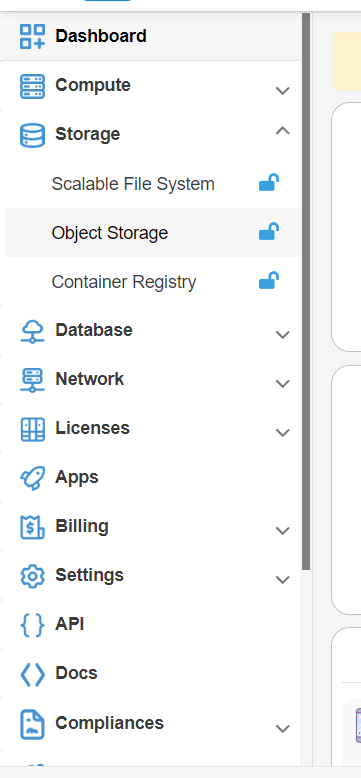The width and height of the screenshot is (361, 778).
Task: Collapse the Storage section chevron
Action: click(282, 131)
